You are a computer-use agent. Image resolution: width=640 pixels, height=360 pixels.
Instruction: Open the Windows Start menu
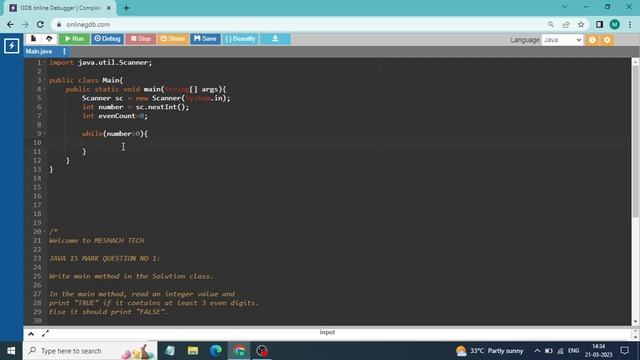point(11,351)
